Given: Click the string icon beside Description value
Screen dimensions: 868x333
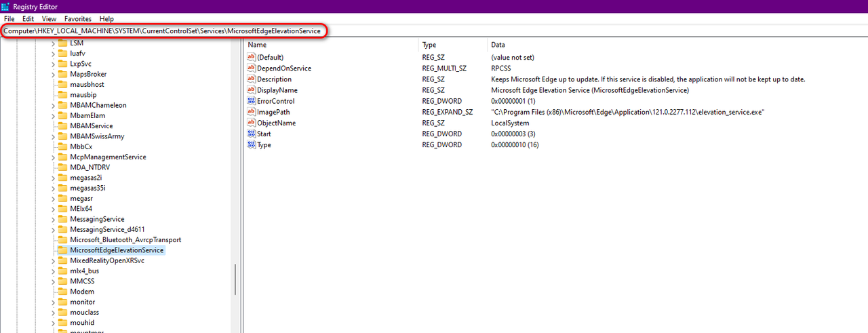Looking at the screenshot, I should (252, 79).
